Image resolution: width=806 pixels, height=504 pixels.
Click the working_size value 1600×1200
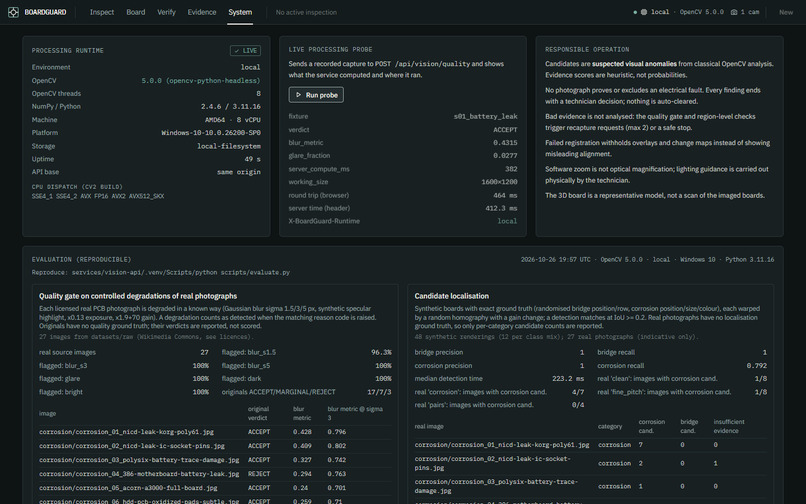(499, 182)
